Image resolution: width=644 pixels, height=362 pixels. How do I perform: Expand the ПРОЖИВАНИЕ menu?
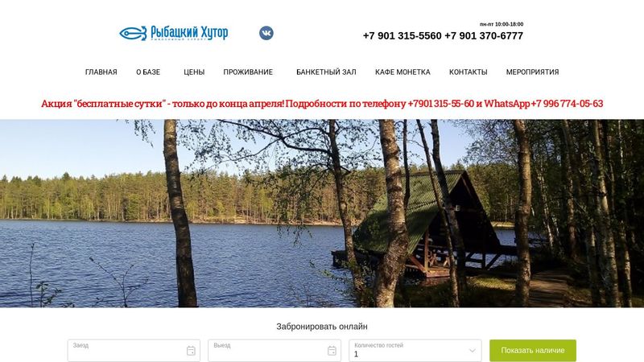(x=248, y=72)
